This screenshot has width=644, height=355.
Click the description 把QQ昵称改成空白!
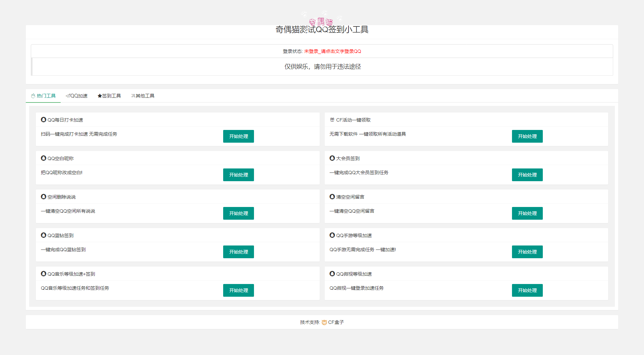62,172
